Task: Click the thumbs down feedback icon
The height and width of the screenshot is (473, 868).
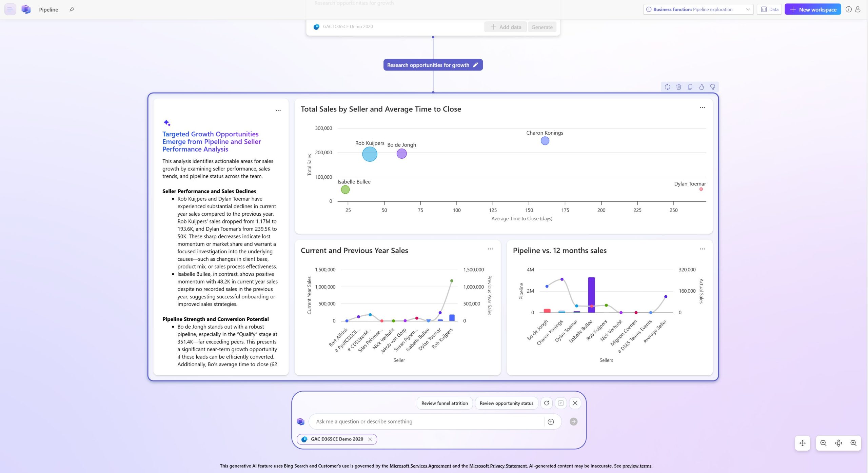Action: (712, 87)
